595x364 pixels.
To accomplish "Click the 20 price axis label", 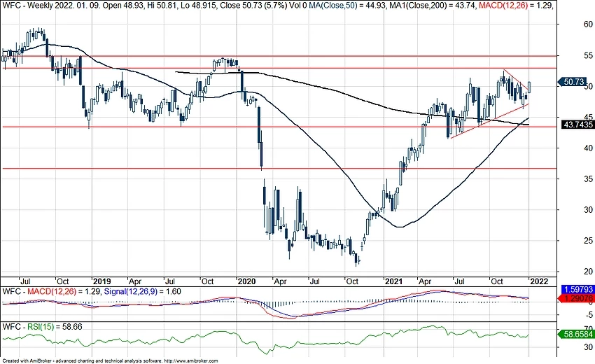I will coord(588,272).
